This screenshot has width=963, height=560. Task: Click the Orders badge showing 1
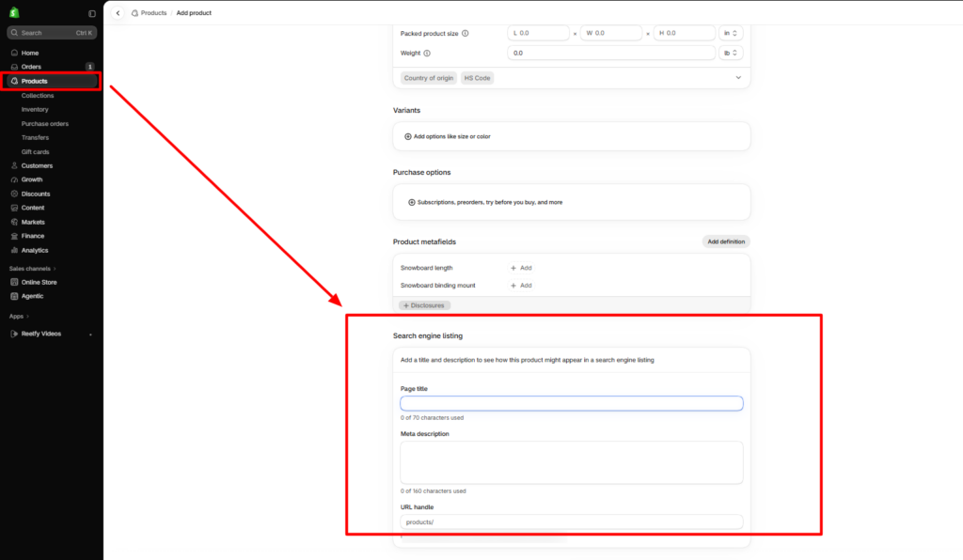click(x=89, y=67)
